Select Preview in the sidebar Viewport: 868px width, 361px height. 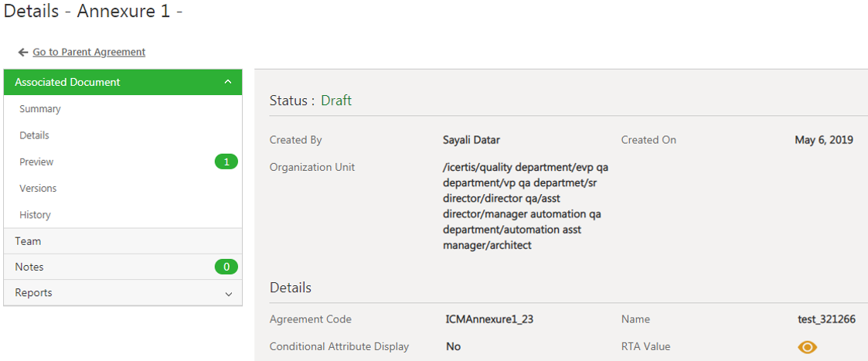[36, 162]
